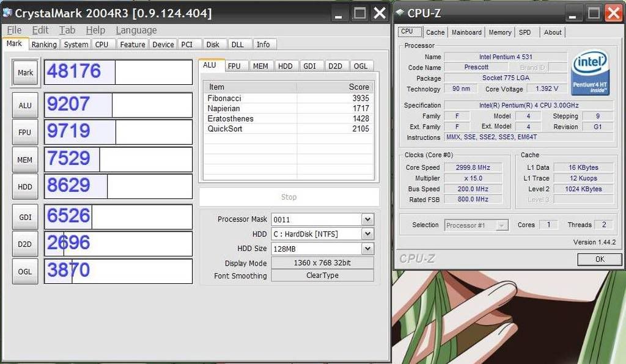Click the ALU score 9207 field
Viewport: 626px width, 364px height.
point(118,105)
